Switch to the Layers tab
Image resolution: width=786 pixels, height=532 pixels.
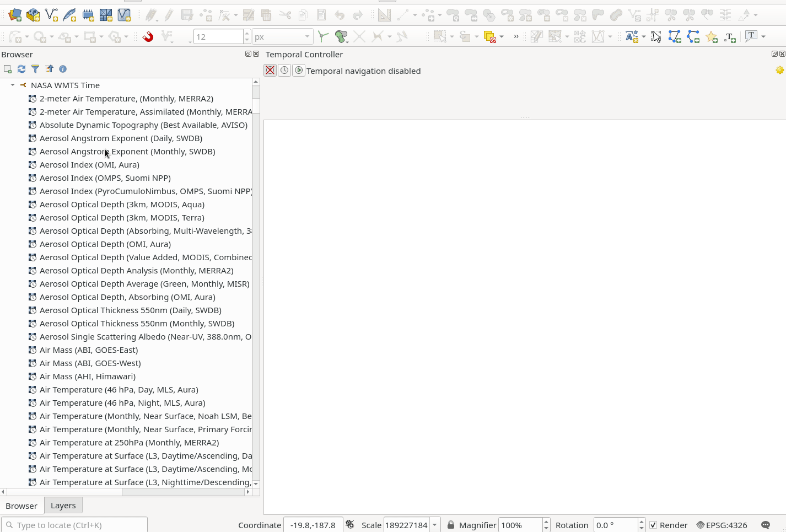(63, 506)
